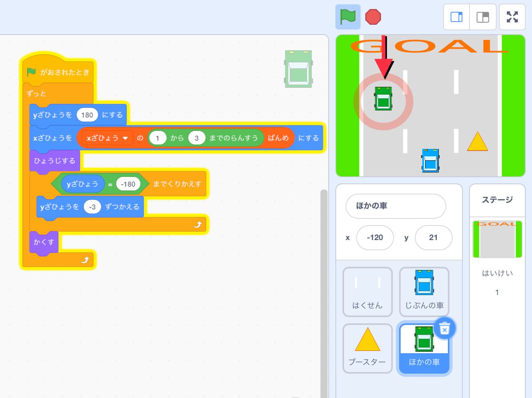This screenshot has height=398, width=532.
Task: Select the はいけい backdrop entry
Action: click(x=497, y=273)
